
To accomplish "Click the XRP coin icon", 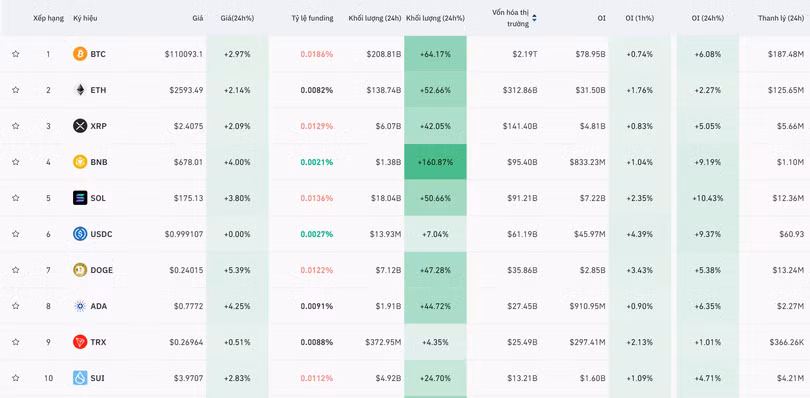I will click(x=80, y=126).
